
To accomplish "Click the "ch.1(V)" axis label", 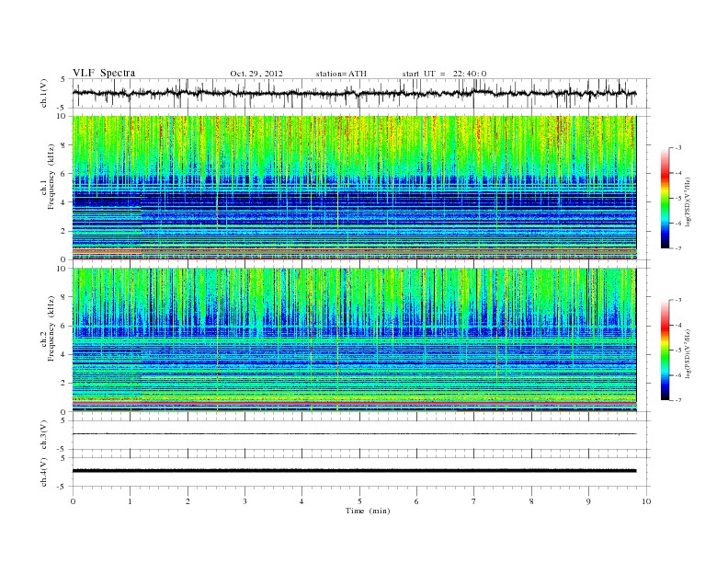I will tap(43, 93).
